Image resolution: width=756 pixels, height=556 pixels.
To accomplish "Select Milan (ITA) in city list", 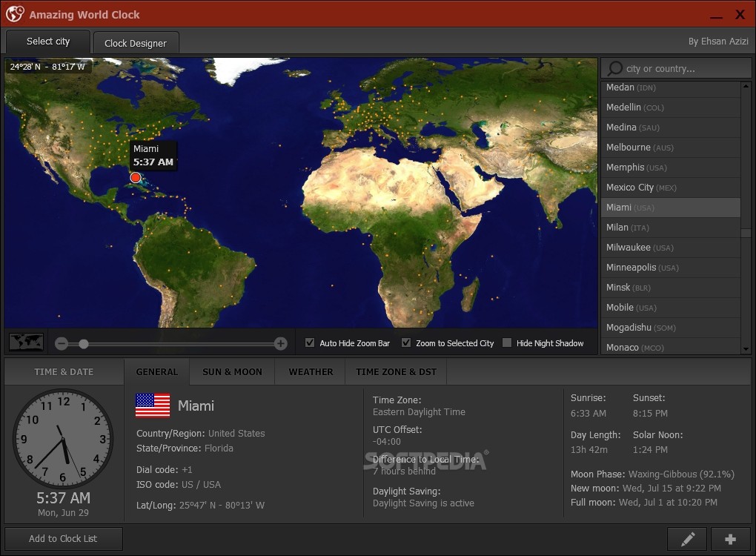I will point(671,228).
